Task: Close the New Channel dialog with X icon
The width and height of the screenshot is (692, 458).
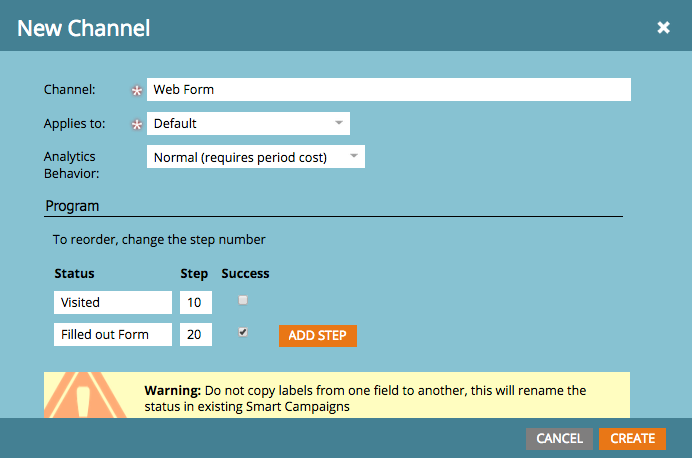Action: 663,27
